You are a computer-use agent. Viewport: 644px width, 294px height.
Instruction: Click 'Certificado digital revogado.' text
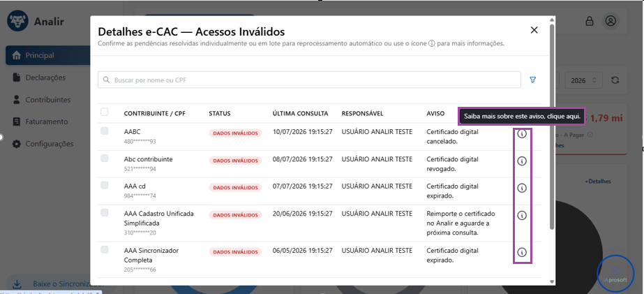[x=452, y=163]
